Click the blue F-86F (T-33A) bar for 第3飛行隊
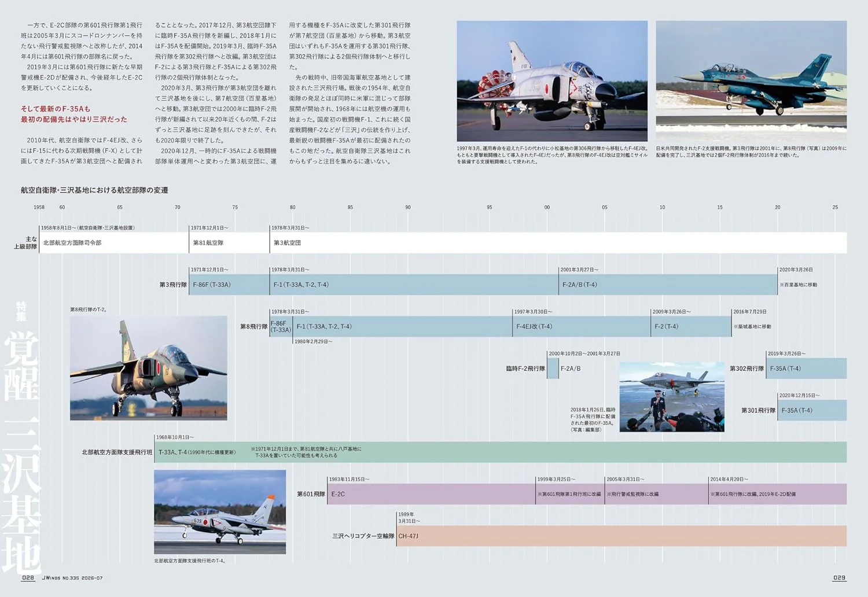This screenshot has width=868, height=597. pyautogui.click(x=230, y=285)
